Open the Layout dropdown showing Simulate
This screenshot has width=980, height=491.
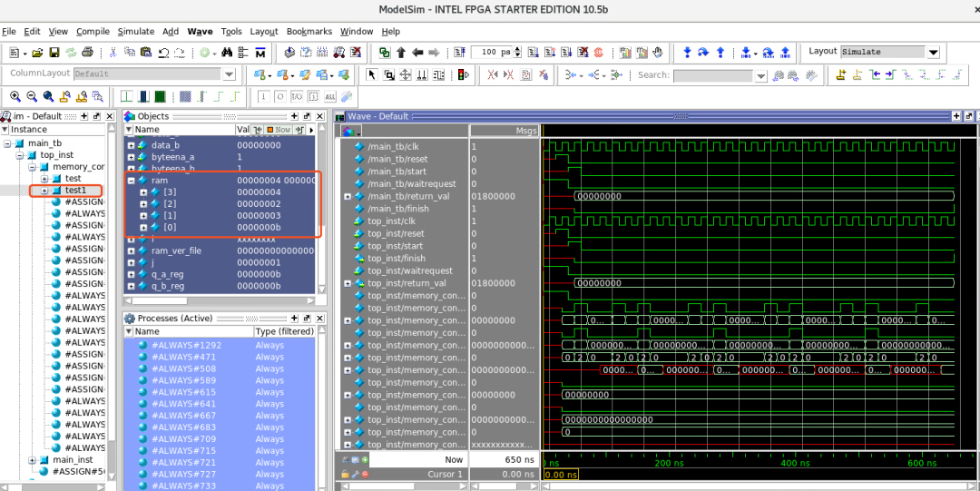tap(933, 53)
